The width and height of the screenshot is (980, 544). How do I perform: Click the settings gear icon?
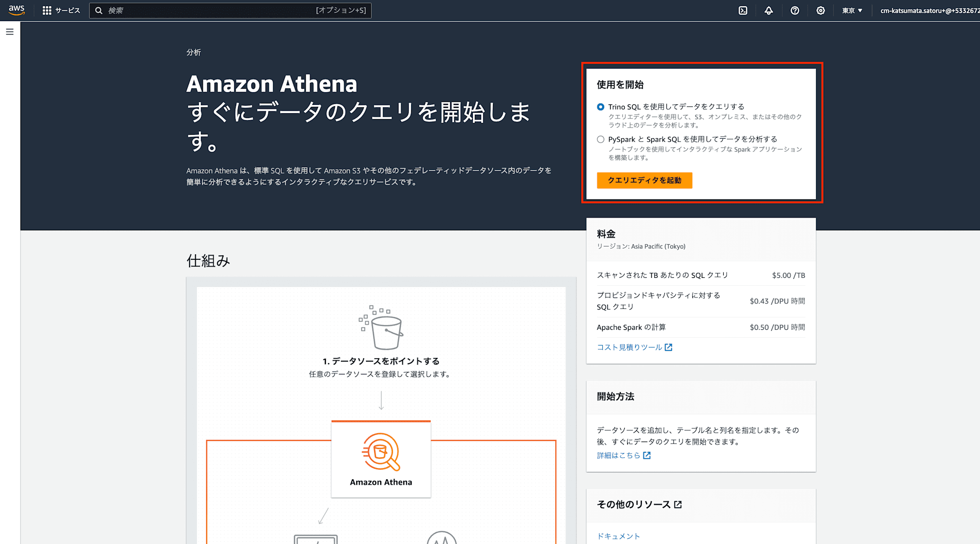(819, 10)
